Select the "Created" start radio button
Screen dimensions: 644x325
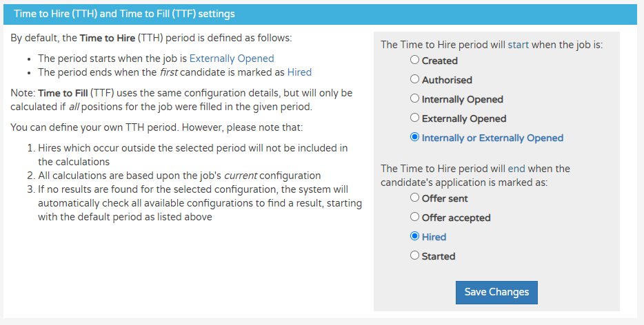click(414, 60)
